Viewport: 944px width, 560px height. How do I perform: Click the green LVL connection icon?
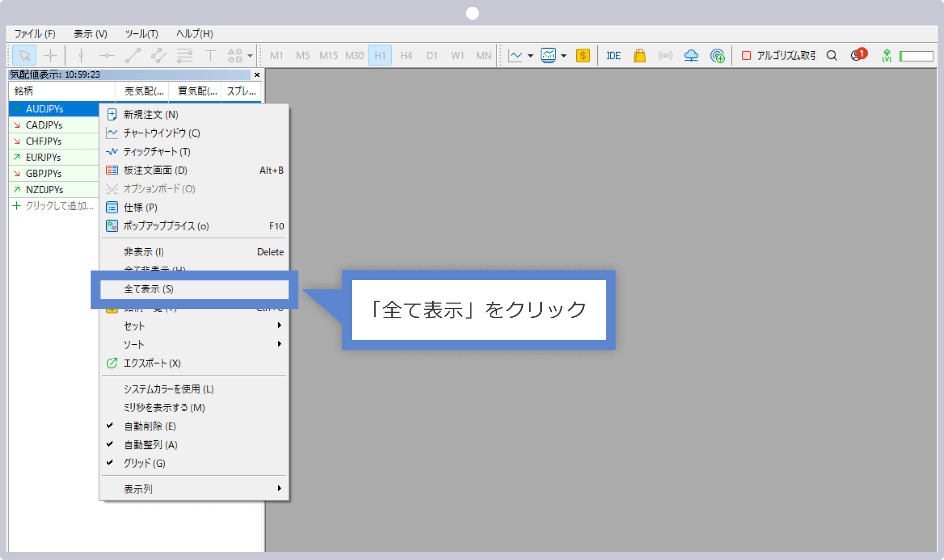pos(887,56)
